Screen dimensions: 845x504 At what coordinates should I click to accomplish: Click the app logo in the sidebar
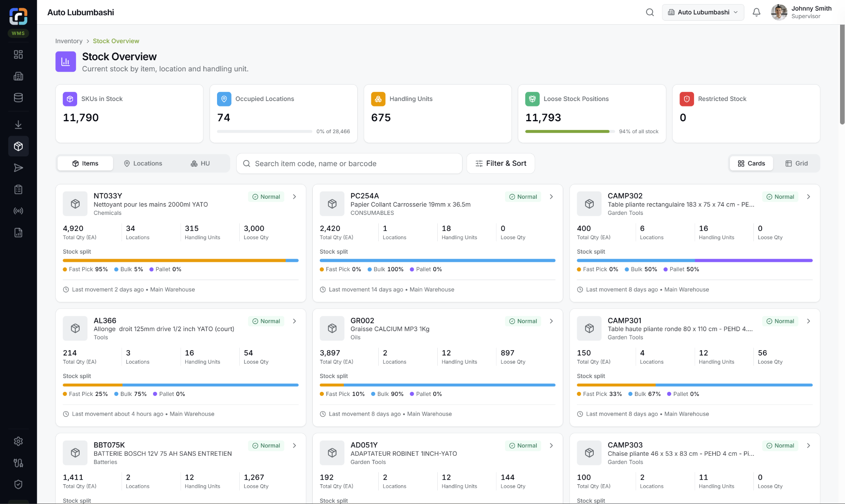click(18, 16)
